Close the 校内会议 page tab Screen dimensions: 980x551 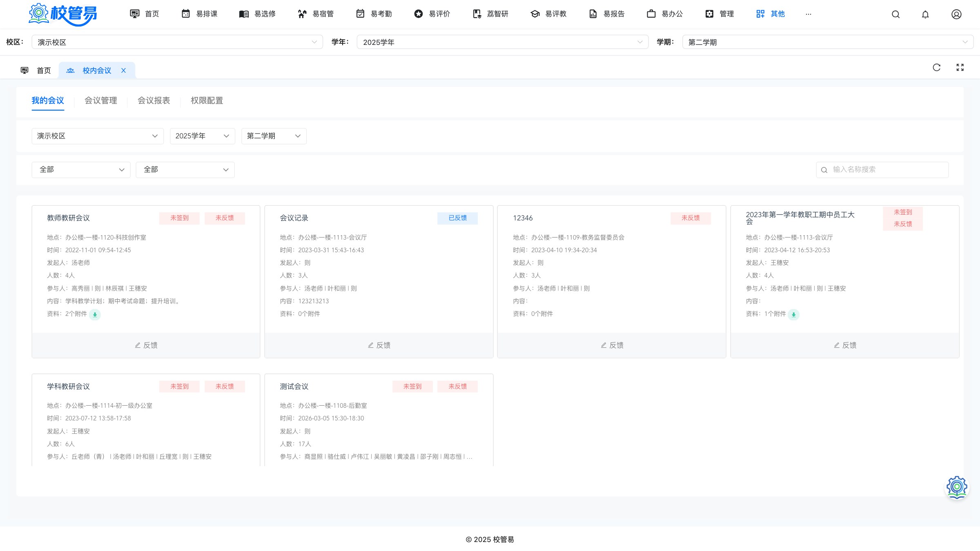pyautogui.click(x=123, y=71)
